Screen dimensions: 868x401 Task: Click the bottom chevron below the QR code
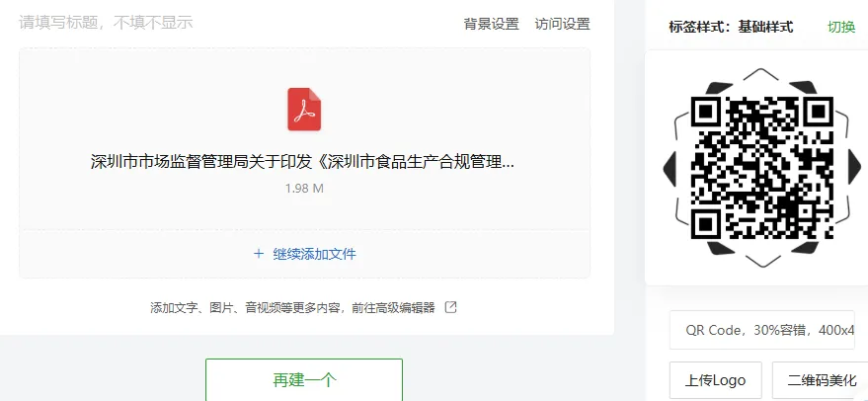coord(762,261)
